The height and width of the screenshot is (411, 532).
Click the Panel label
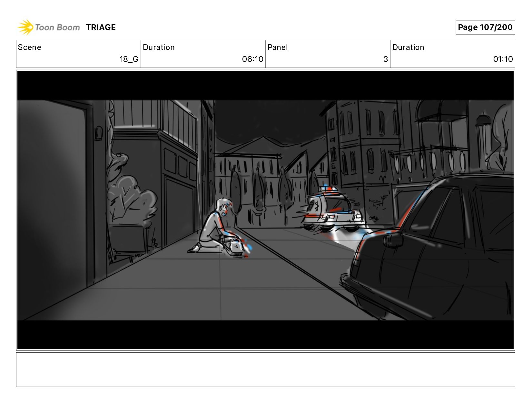(x=278, y=47)
